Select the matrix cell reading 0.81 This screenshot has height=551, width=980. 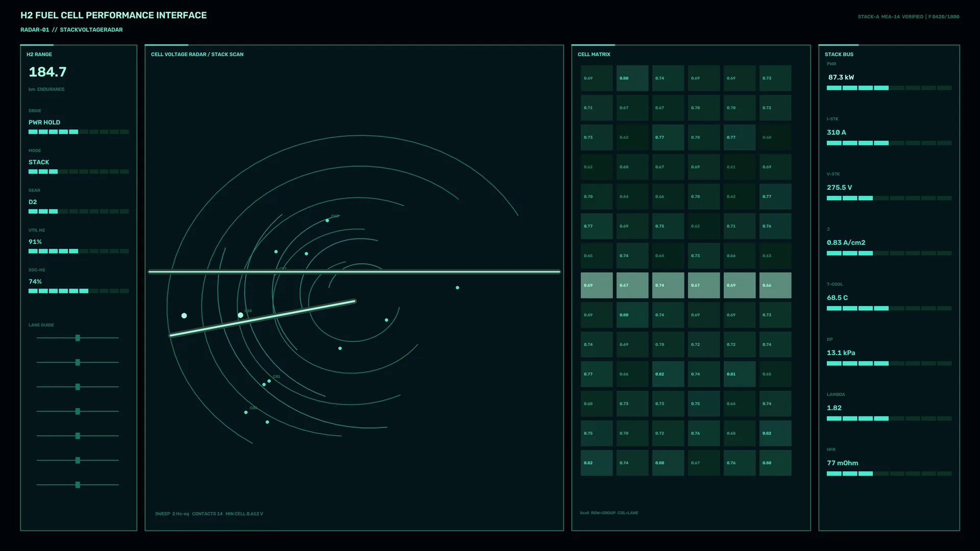740,374
